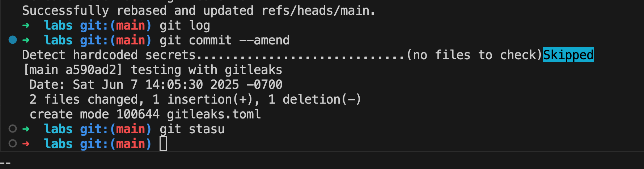Click the Detect hardcoded secrets hook text
Image resolution: width=644 pixels, height=169 pixels.
[x=109, y=55]
